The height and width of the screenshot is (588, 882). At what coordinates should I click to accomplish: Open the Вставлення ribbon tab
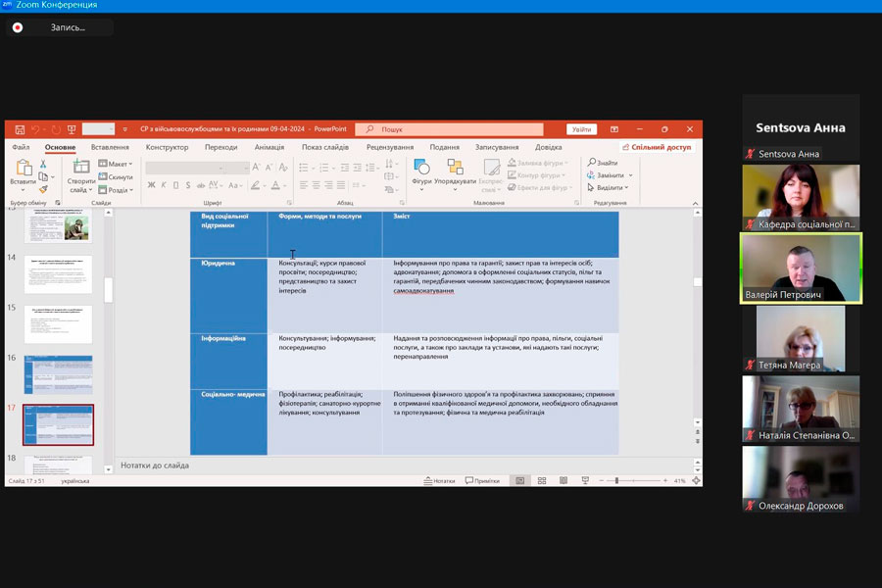[x=110, y=147]
